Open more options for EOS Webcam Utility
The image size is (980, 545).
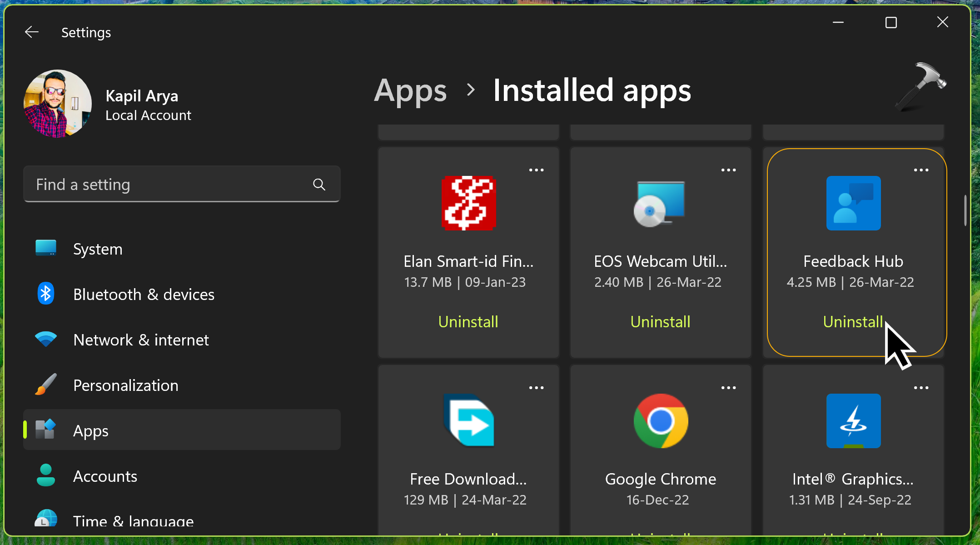(x=728, y=170)
